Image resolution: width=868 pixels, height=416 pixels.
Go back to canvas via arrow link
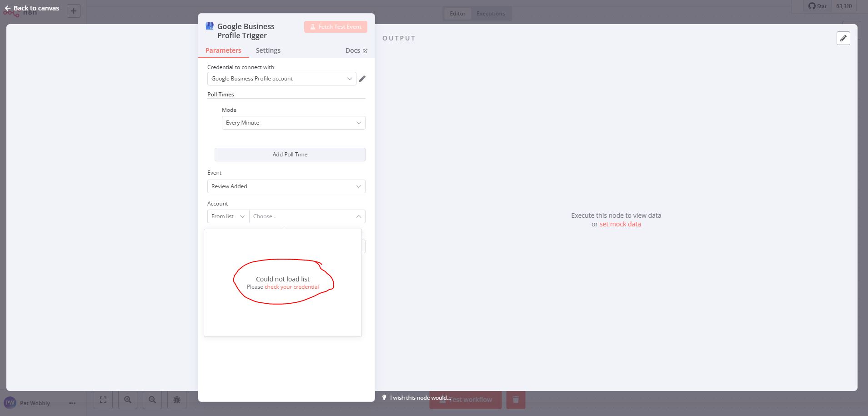pyautogui.click(x=32, y=8)
